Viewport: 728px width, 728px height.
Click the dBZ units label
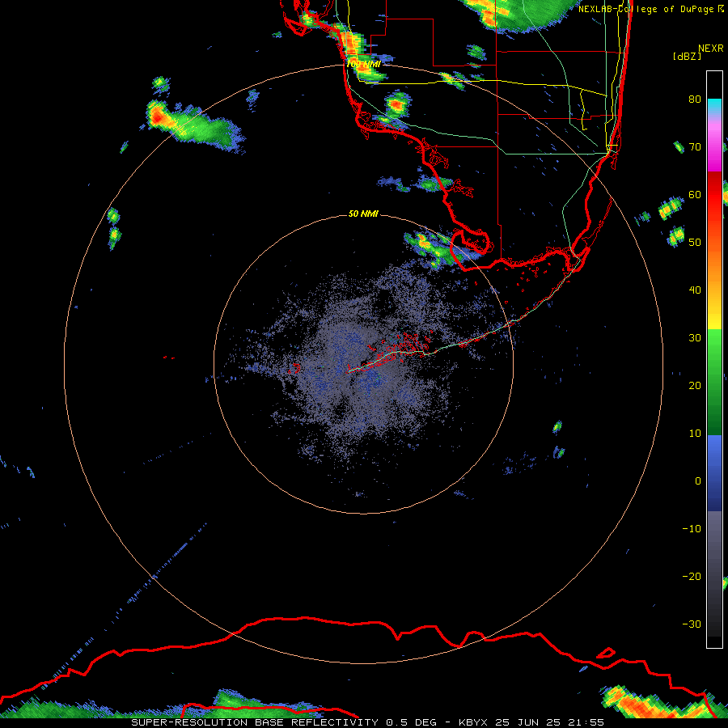(687, 56)
